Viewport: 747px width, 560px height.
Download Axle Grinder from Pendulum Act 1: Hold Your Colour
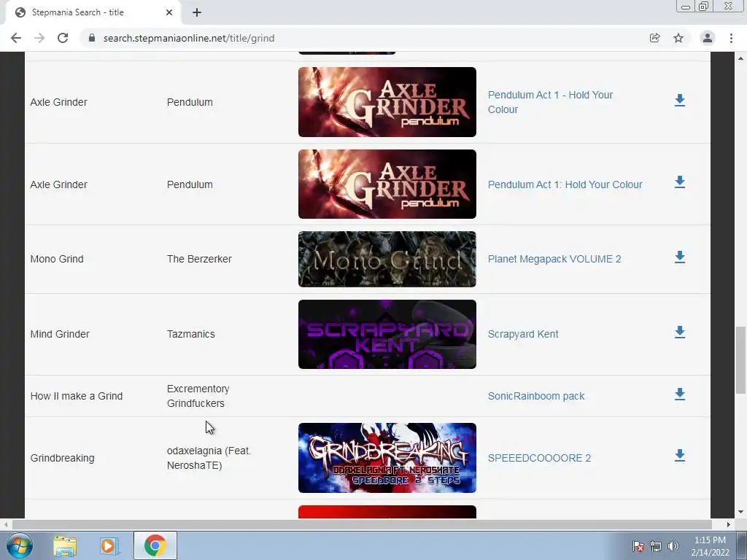tap(680, 182)
